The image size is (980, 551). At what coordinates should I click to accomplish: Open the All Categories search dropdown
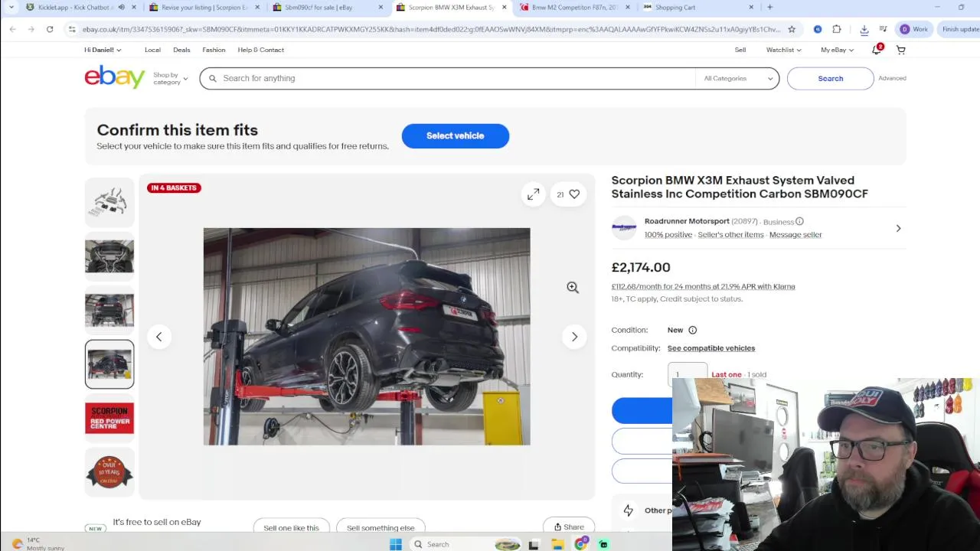point(738,78)
